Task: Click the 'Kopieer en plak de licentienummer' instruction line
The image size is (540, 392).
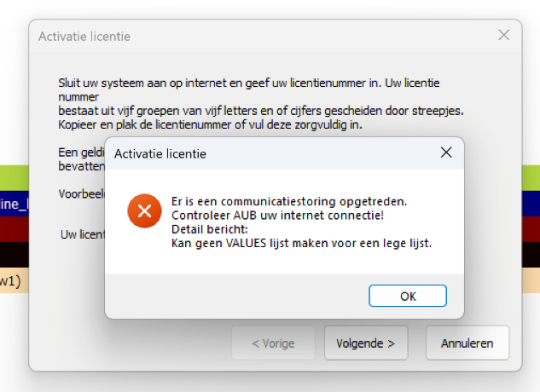Action: click(210, 124)
